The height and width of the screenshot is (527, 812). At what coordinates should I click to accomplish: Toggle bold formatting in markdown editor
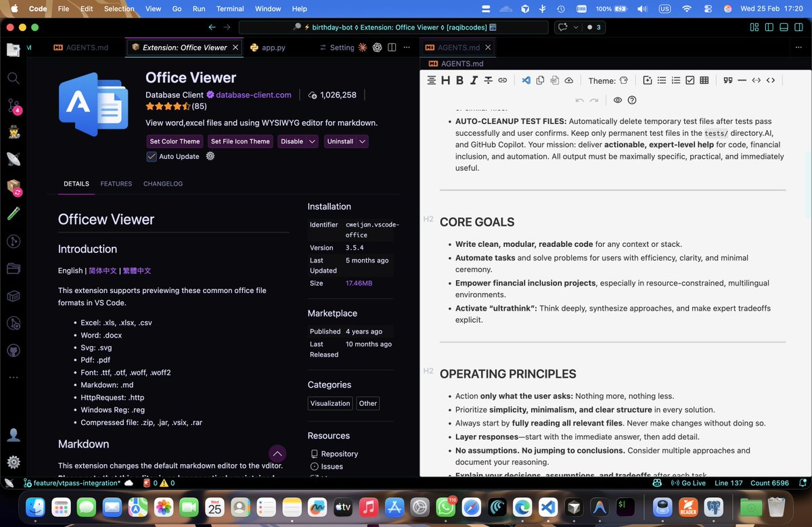pyautogui.click(x=459, y=81)
